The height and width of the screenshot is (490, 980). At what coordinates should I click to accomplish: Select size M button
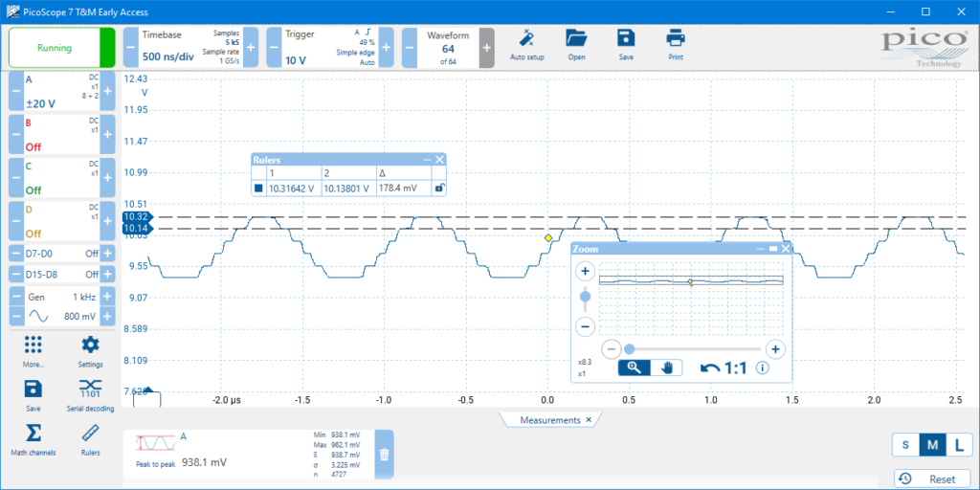click(x=932, y=446)
